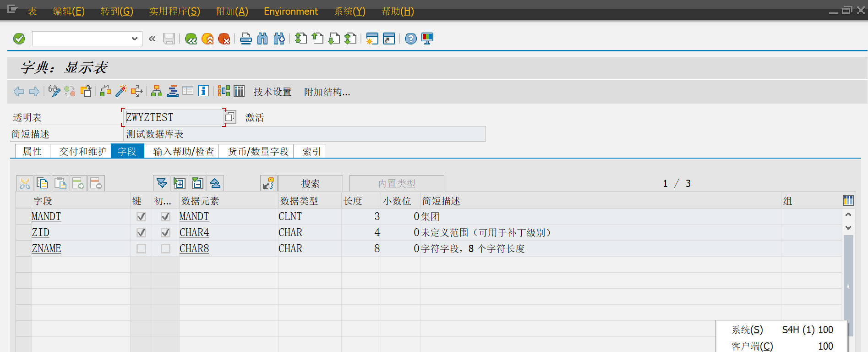Click the blue information icon
This screenshot has height=352, width=868.
[x=203, y=91]
